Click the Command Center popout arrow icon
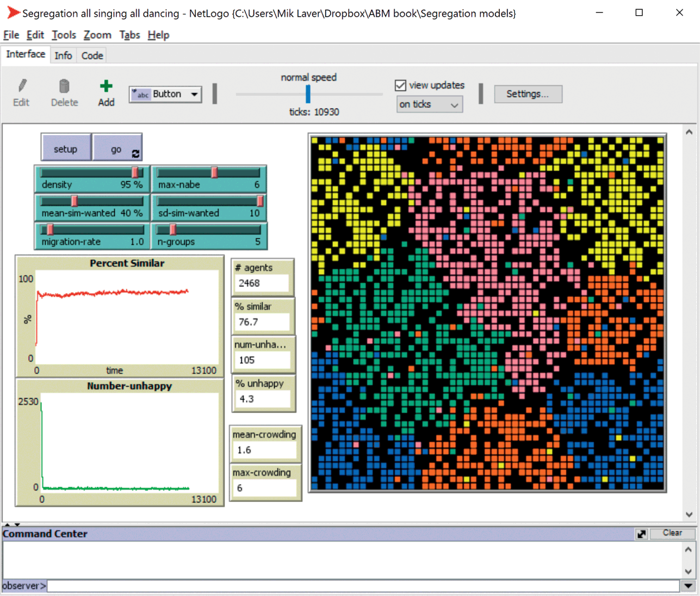Image resolution: width=700 pixels, height=596 pixels. pyautogui.click(x=642, y=534)
